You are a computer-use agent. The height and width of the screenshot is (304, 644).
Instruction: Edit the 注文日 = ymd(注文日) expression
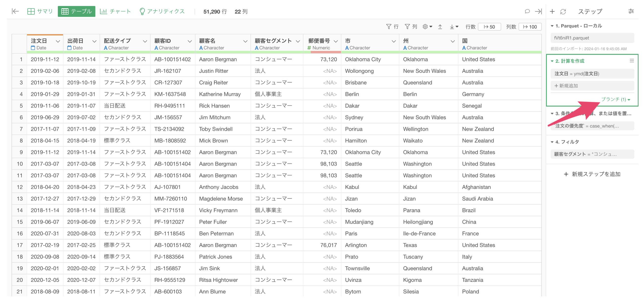click(592, 74)
